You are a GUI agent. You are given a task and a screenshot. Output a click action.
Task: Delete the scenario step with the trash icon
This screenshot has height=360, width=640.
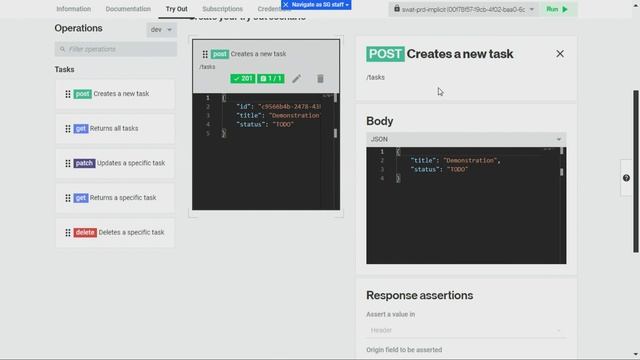320,78
